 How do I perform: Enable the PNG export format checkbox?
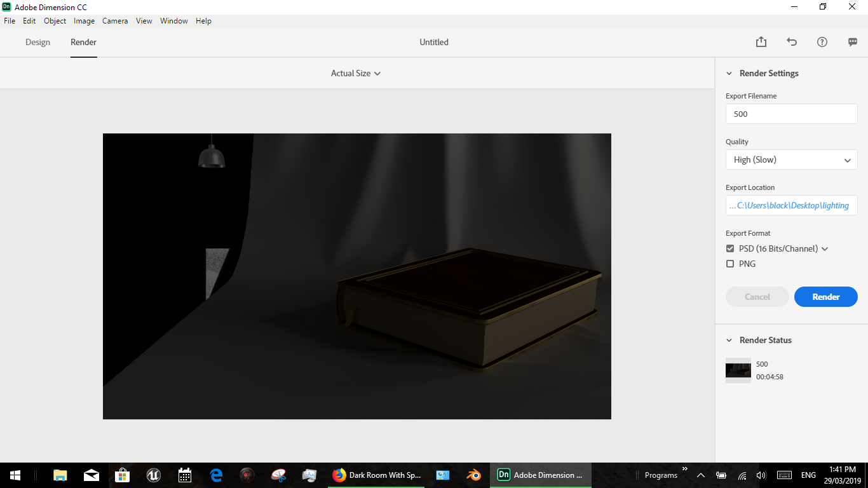(730, 264)
